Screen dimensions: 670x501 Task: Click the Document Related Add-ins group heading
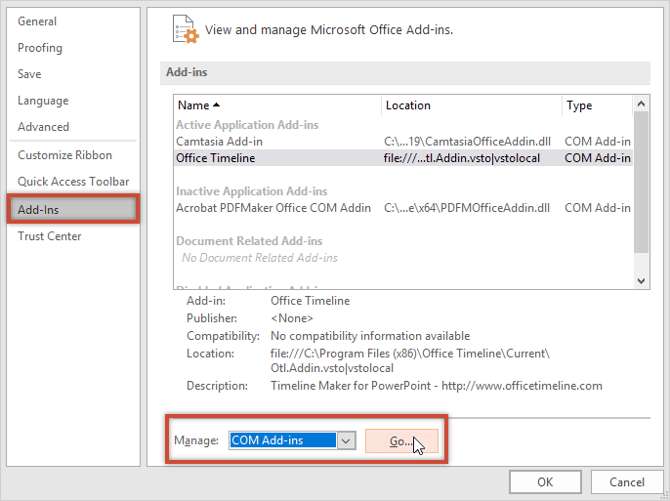pos(249,241)
